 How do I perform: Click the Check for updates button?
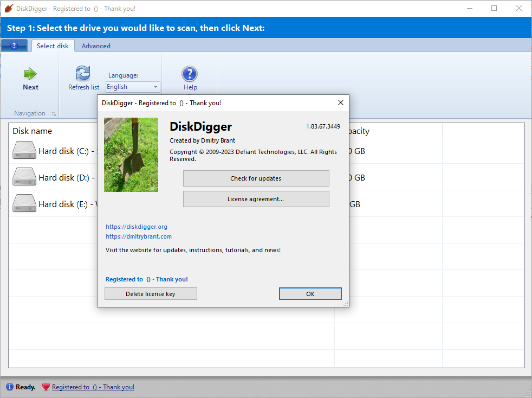(256, 178)
